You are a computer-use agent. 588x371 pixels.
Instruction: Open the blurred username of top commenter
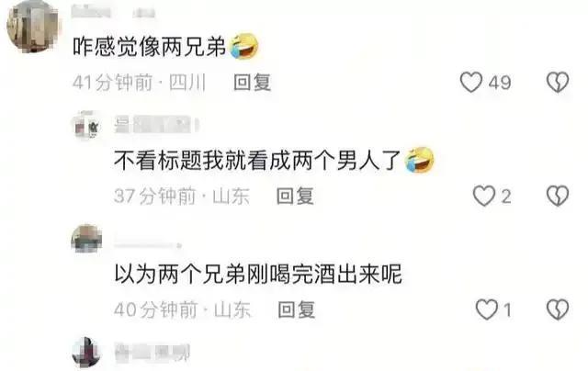pyautogui.click(x=113, y=11)
